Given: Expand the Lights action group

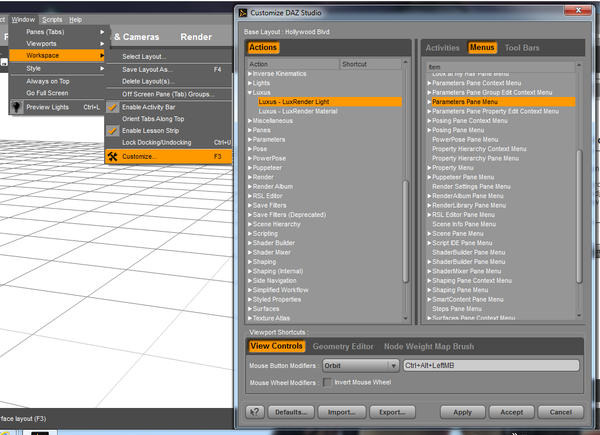Looking at the screenshot, I should coord(250,83).
